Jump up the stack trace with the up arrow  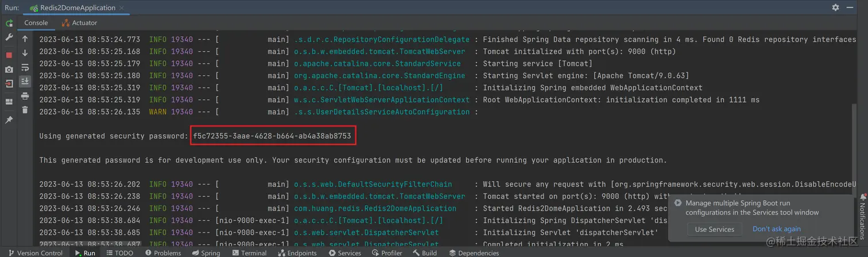click(25, 39)
